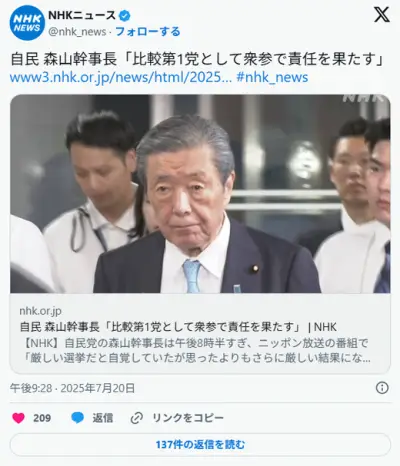Open the info circle icon
The width and height of the screenshot is (400, 466).
[382, 388]
